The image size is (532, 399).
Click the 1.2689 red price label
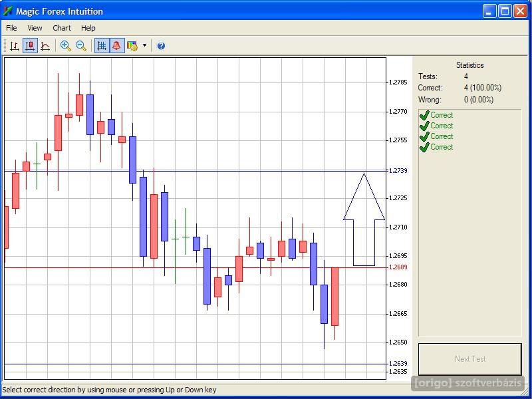(x=398, y=267)
